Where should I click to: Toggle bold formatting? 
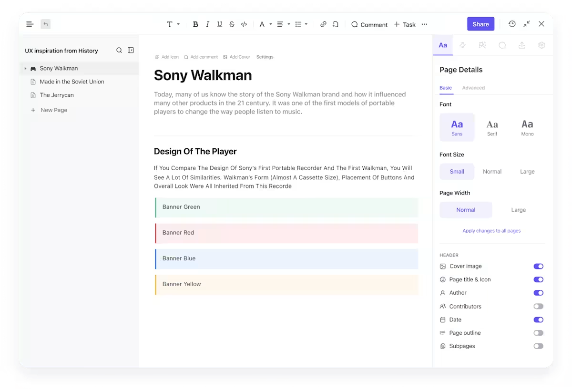tap(195, 24)
